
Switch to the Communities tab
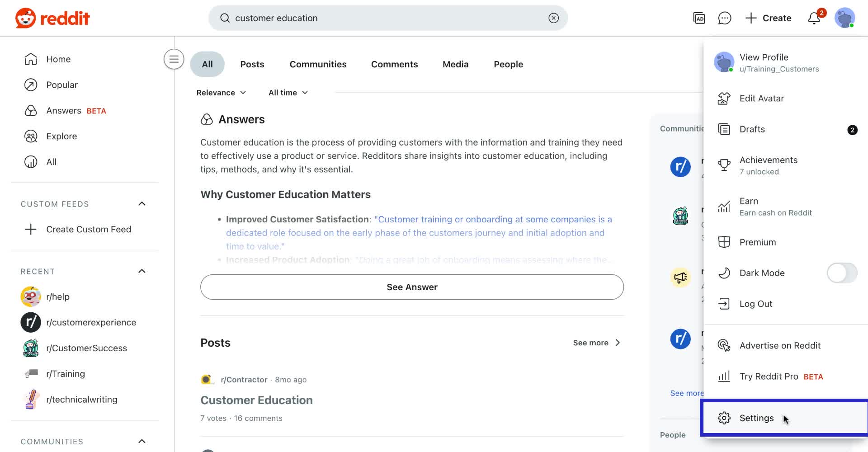coord(318,64)
